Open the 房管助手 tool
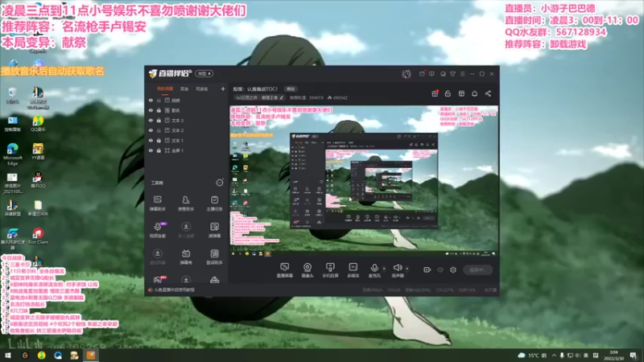The width and height of the screenshot is (644, 362). 186,203
